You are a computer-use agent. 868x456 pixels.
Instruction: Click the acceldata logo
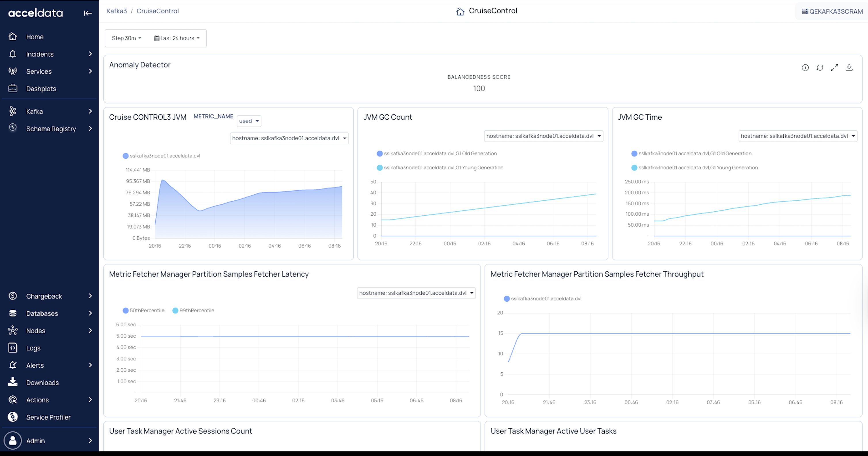(36, 13)
